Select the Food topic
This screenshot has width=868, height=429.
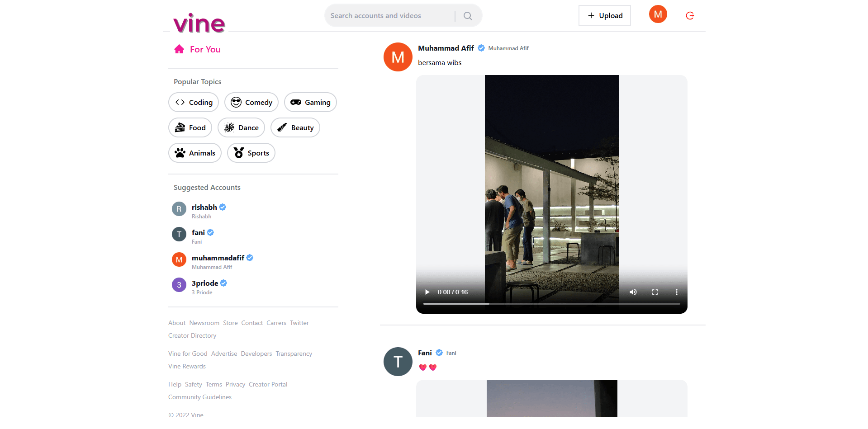190,127
